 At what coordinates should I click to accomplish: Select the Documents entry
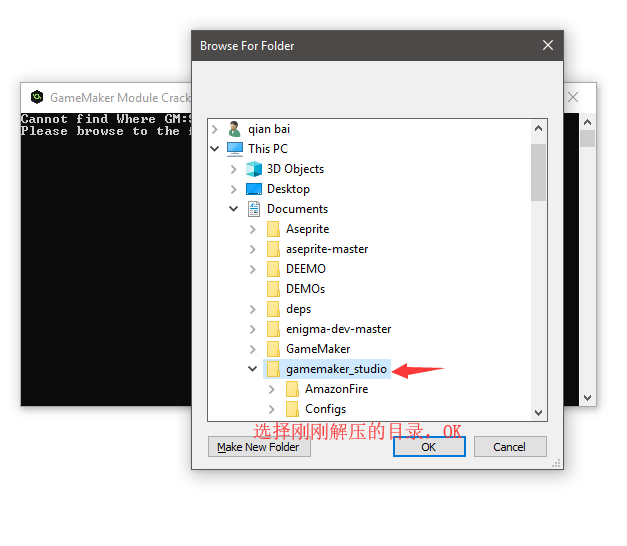click(298, 209)
